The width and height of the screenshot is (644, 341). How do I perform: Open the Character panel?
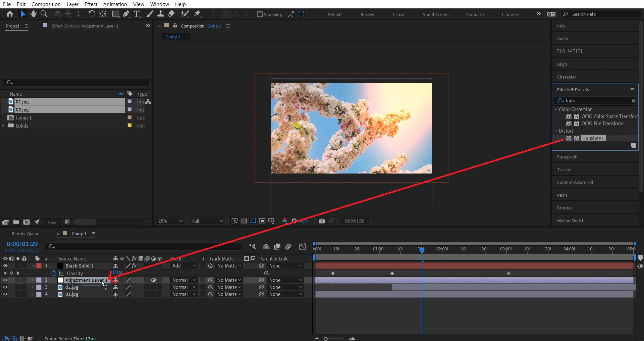(567, 77)
